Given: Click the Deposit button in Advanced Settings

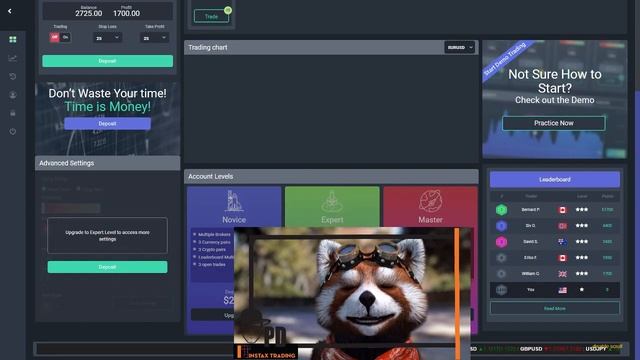Looking at the screenshot, I should point(107,267).
